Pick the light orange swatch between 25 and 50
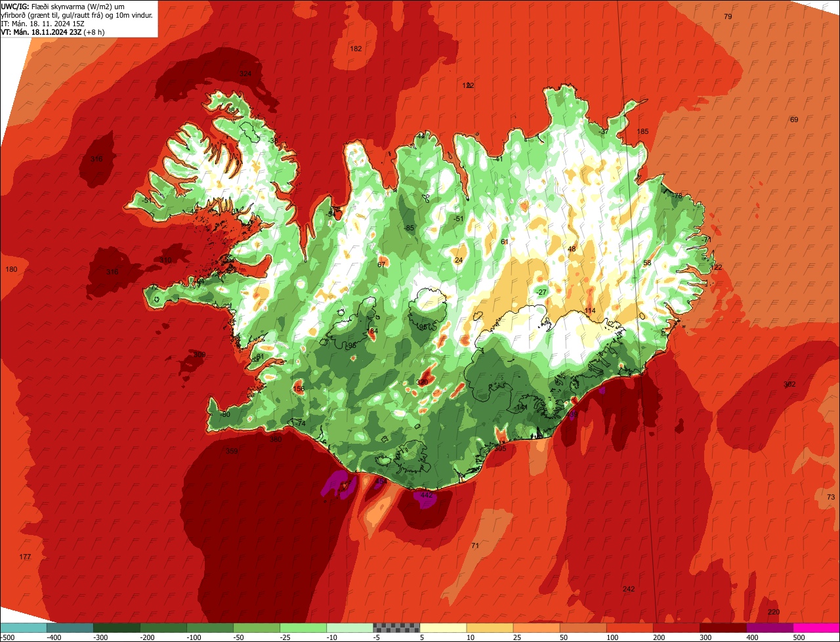The width and height of the screenshot is (840, 642). point(536,628)
